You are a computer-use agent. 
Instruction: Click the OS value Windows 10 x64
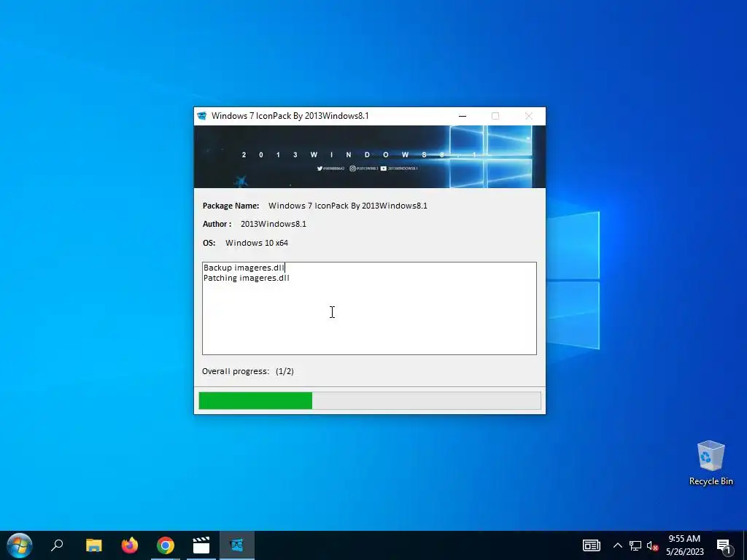257,243
